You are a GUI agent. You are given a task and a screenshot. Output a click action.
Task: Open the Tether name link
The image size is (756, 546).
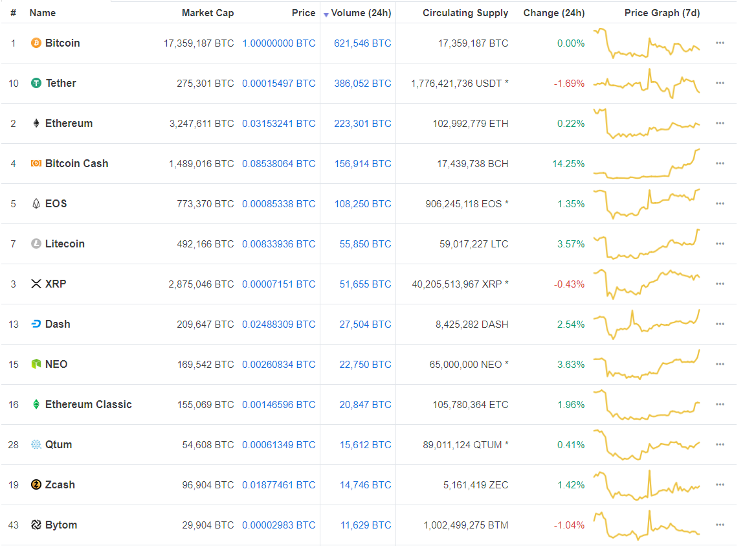pos(61,83)
